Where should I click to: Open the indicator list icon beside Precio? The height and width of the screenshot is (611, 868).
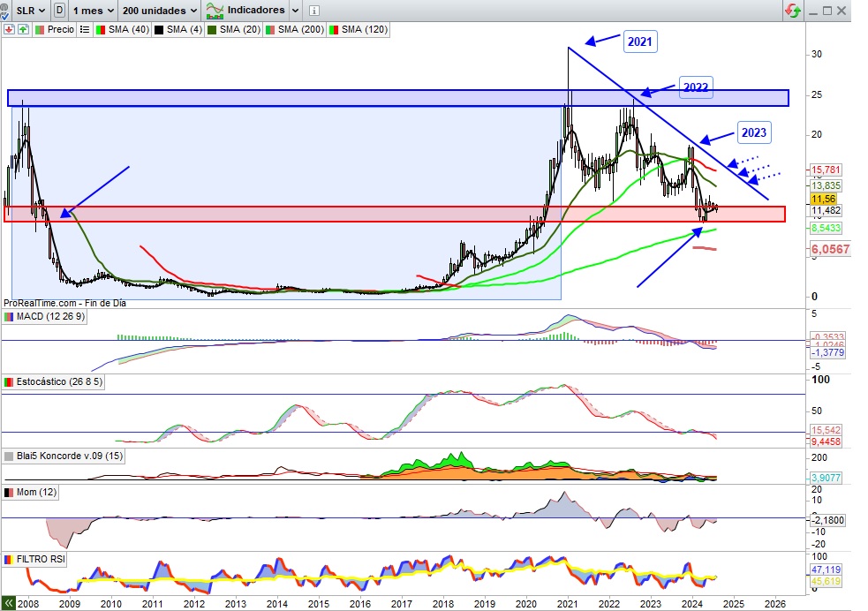coord(85,29)
